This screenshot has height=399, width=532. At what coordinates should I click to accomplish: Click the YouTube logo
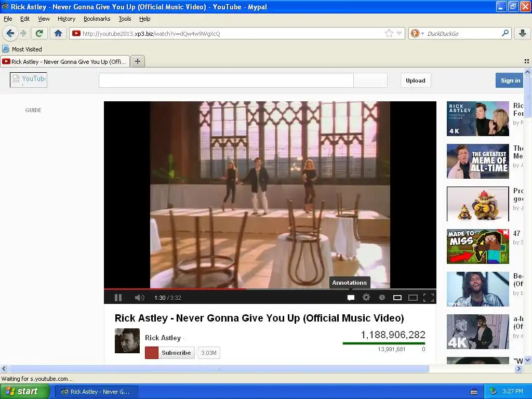click(29, 79)
